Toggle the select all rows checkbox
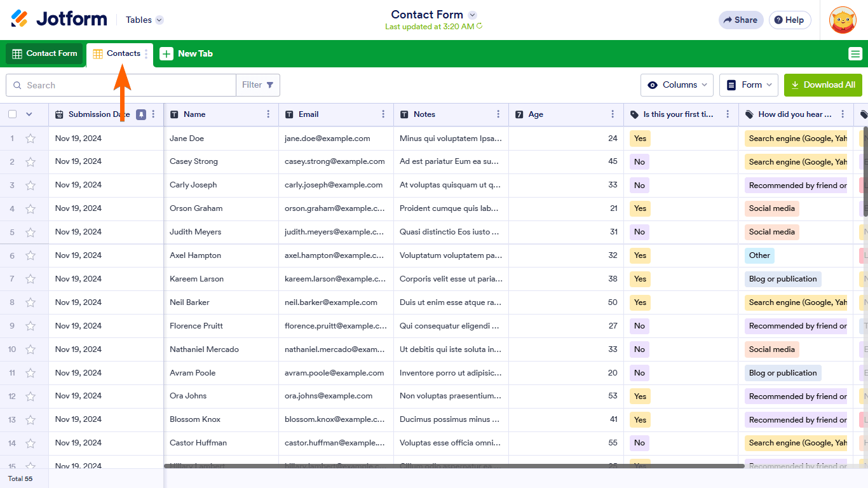 tap(13, 114)
